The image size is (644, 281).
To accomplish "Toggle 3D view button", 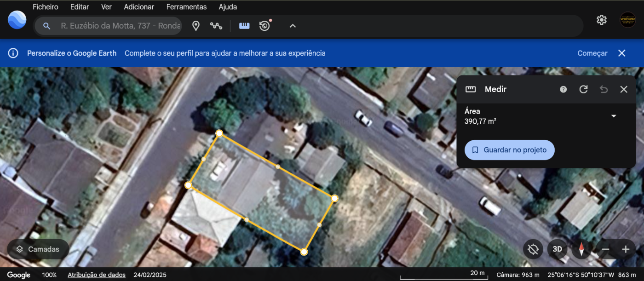I will tap(557, 249).
